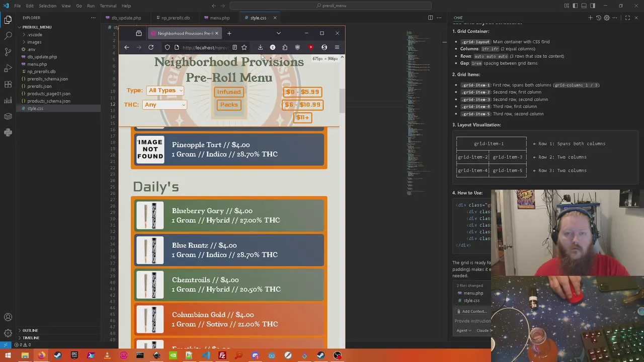Close the Neighborhood Provisions browser tab
This screenshot has width=644, height=362.
point(216,33)
